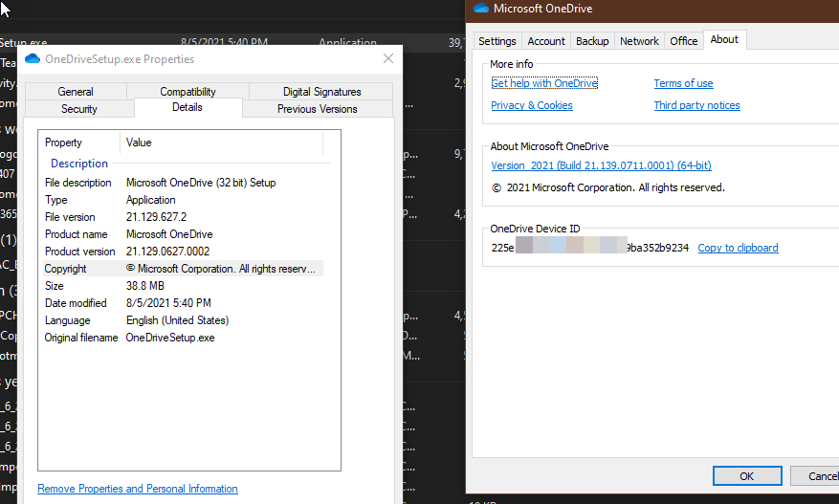Screen dimensions: 839x504
Task: Click the 2021 Microsoft Corporation copyright text
Action: (608, 187)
